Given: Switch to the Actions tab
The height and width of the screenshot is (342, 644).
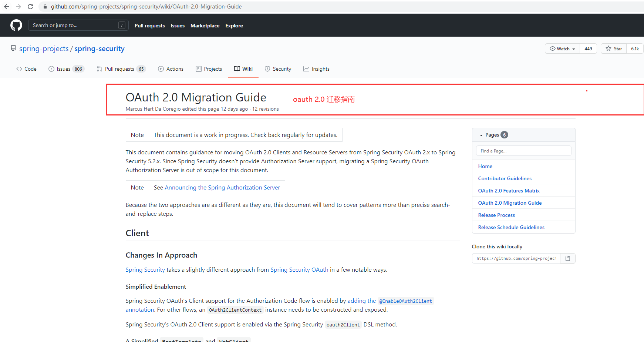Looking at the screenshot, I should pyautogui.click(x=171, y=69).
